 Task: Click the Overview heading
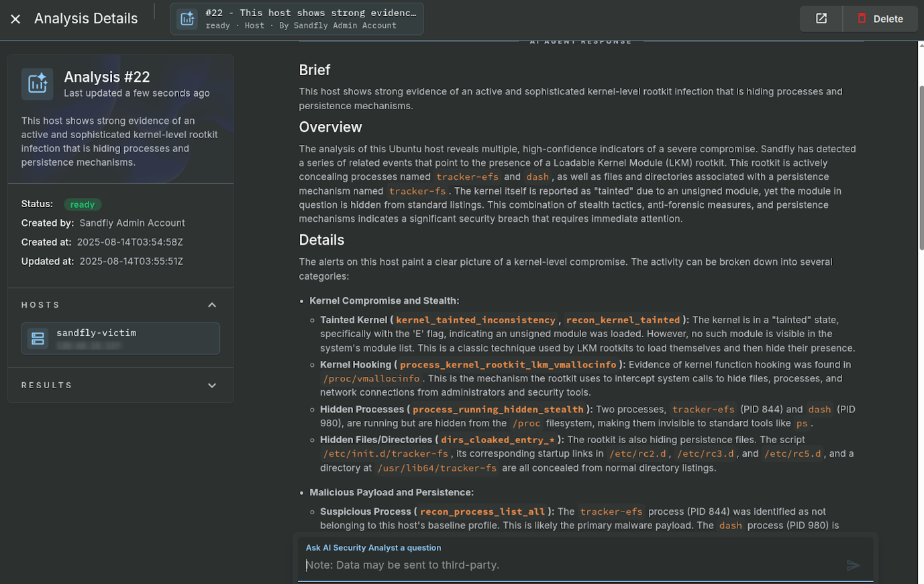tap(331, 127)
